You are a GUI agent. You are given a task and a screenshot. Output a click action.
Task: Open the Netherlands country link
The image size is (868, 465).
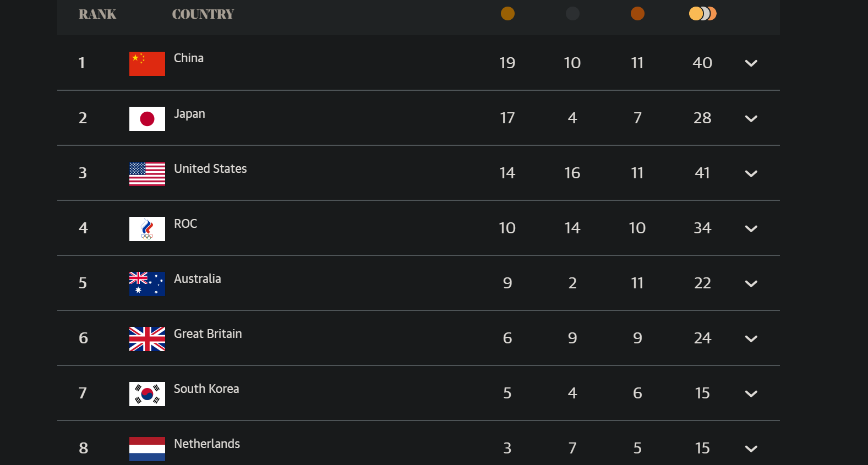pos(207,444)
